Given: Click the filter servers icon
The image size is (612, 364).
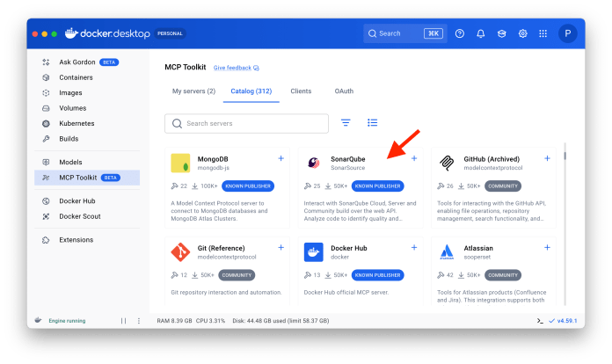Looking at the screenshot, I should pyautogui.click(x=346, y=123).
